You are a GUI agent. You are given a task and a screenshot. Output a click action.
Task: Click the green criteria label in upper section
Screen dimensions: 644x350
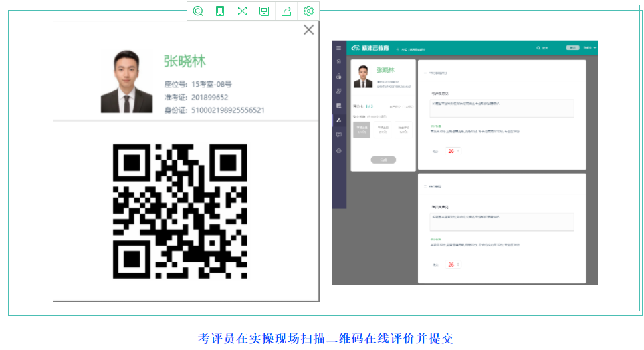pyautogui.click(x=435, y=126)
